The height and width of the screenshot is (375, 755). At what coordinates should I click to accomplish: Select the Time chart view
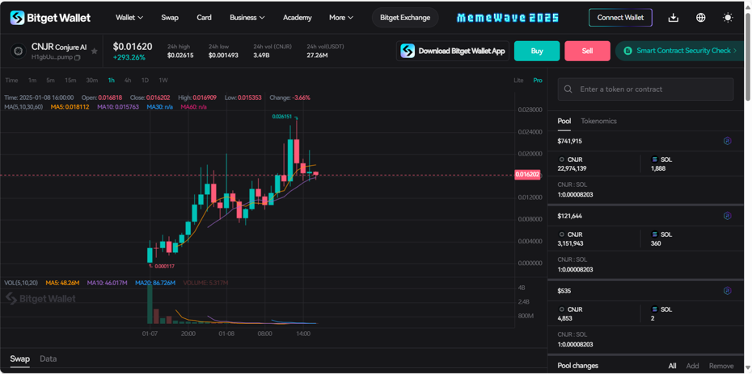coord(12,80)
